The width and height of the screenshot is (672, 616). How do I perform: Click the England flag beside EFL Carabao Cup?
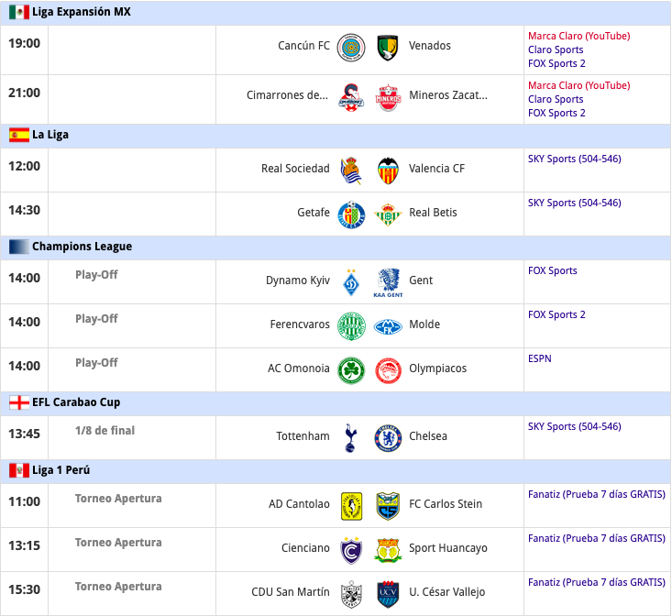pos(19,402)
